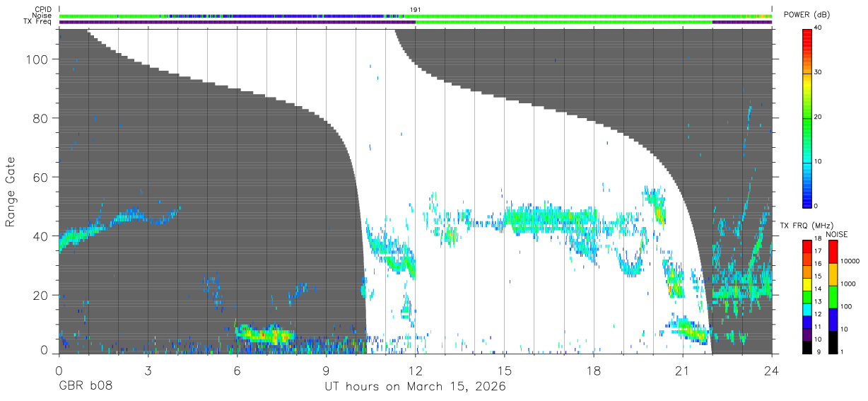Click the 1 label in NOISE legend
Viewport: 868px width, 401px height.
coord(841,351)
